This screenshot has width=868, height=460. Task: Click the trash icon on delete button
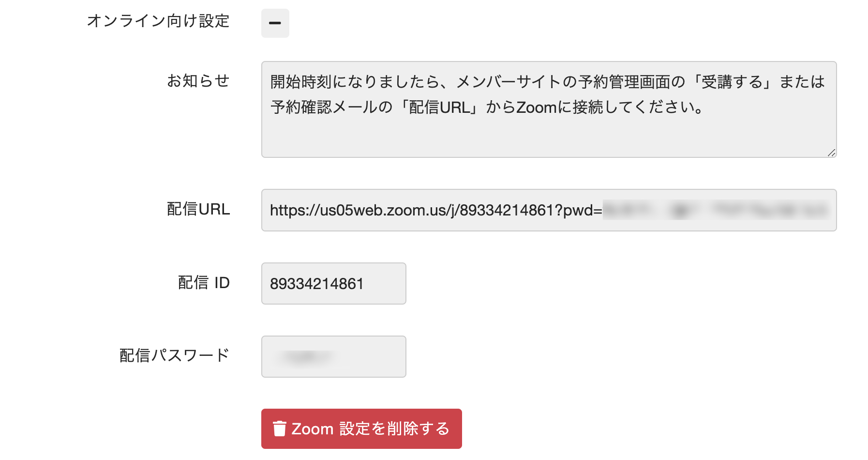(x=280, y=429)
